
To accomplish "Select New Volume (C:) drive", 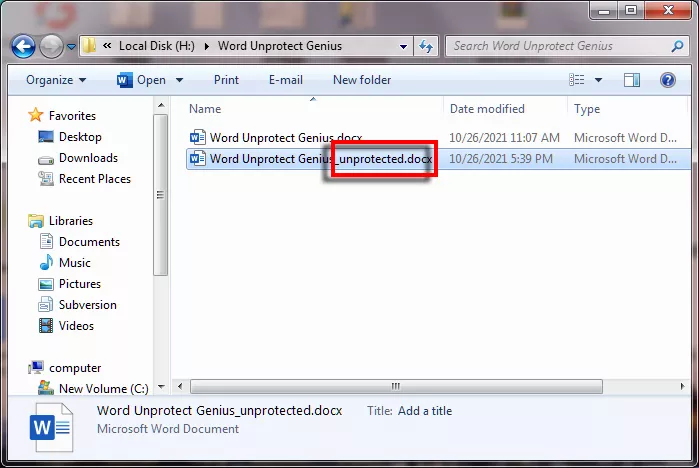I will point(103,389).
